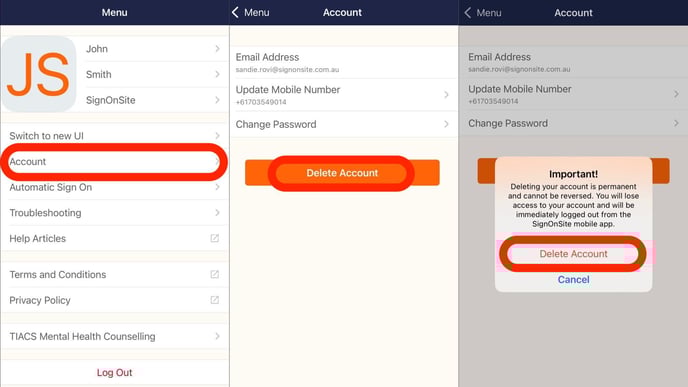The height and width of the screenshot is (387, 688).
Task: Open Troubleshooting menu entry
Action: pos(115,213)
